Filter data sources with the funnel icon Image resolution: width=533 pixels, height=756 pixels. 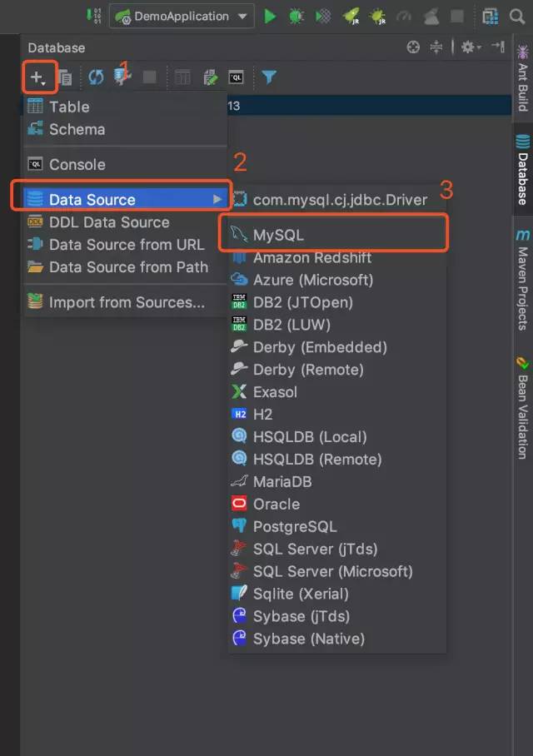click(267, 77)
